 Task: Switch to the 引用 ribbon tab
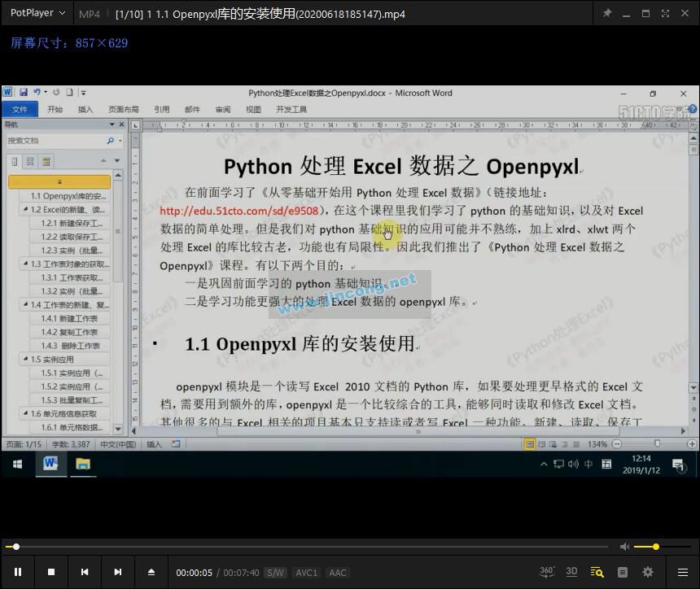coord(162,109)
